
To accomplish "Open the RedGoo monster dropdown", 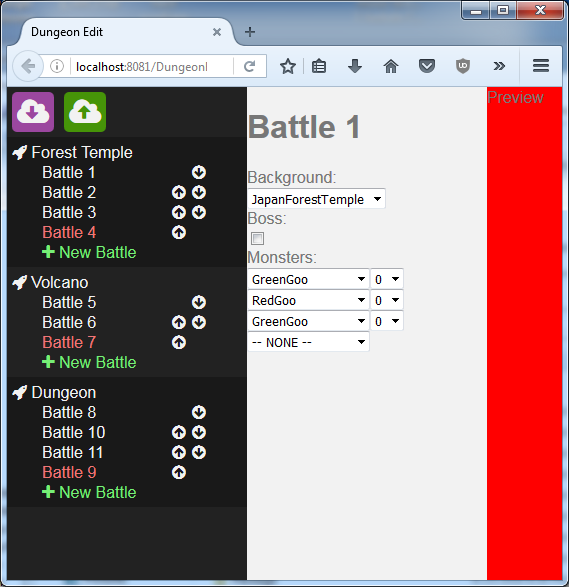I will [x=308, y=300].
